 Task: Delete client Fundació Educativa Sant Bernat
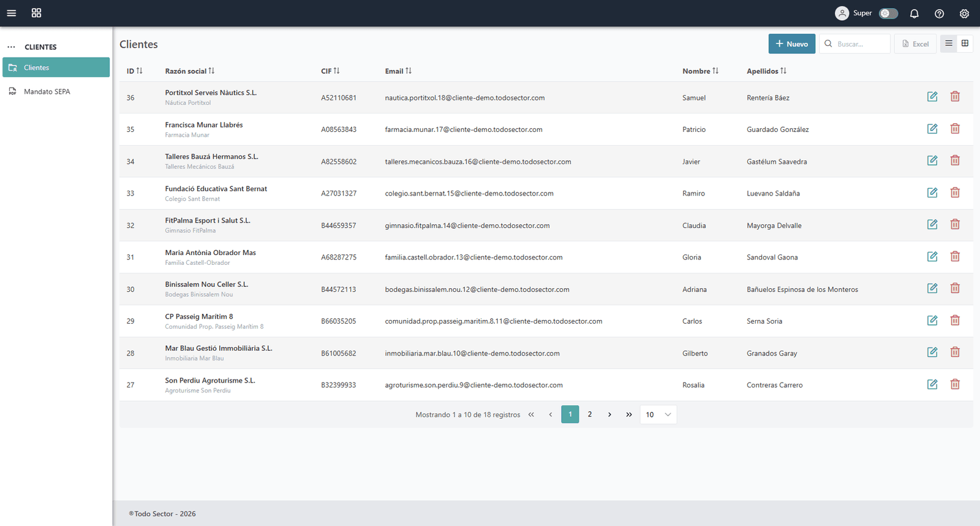click(955, 192)
